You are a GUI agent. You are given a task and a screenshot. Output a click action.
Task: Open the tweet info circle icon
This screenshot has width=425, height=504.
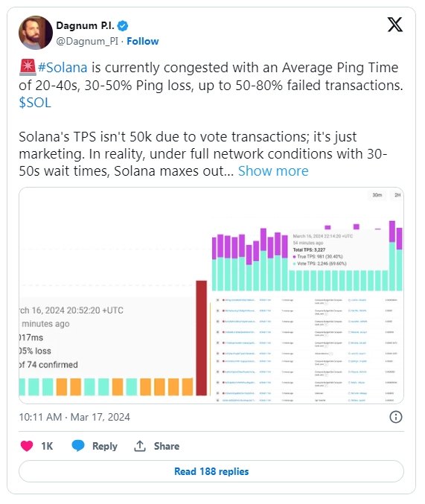click(396, 417)
